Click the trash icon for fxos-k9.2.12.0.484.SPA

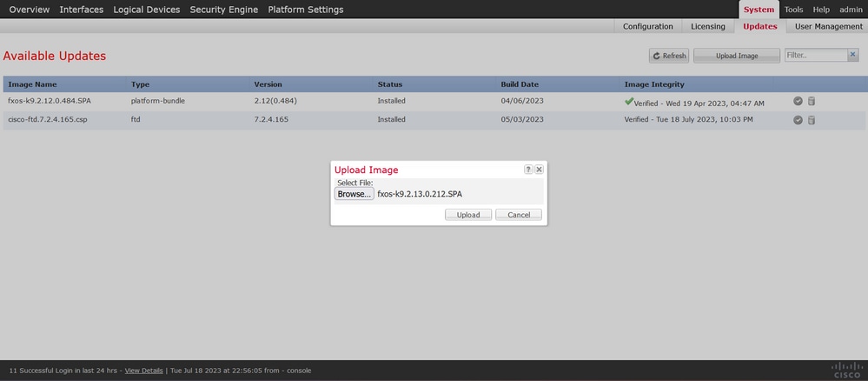click(812, 101)
